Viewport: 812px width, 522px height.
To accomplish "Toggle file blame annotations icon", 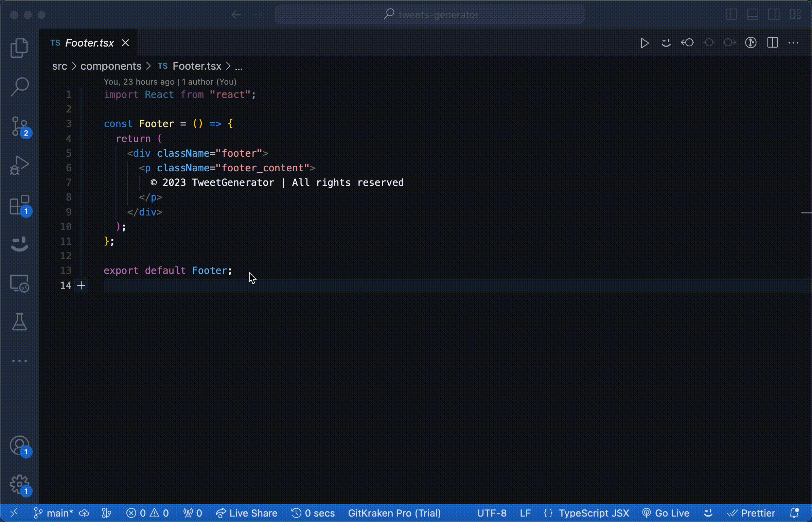I will (x=751, y=43).
